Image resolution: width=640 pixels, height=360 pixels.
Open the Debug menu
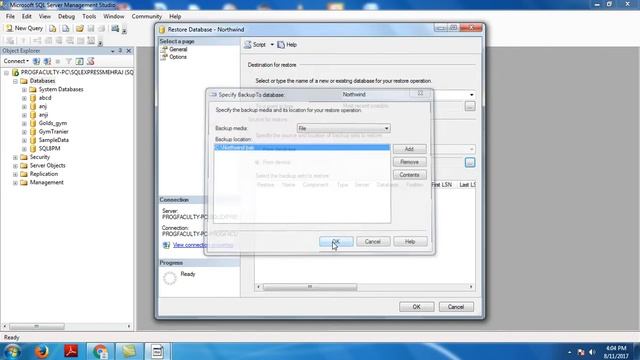pos(66,16)
